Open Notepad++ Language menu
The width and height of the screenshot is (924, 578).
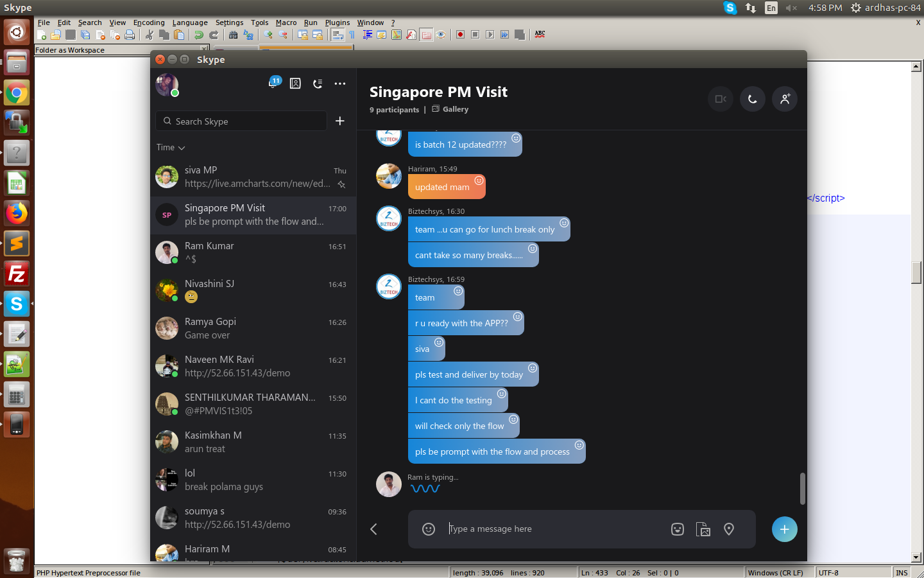click(x=190, y=22)
